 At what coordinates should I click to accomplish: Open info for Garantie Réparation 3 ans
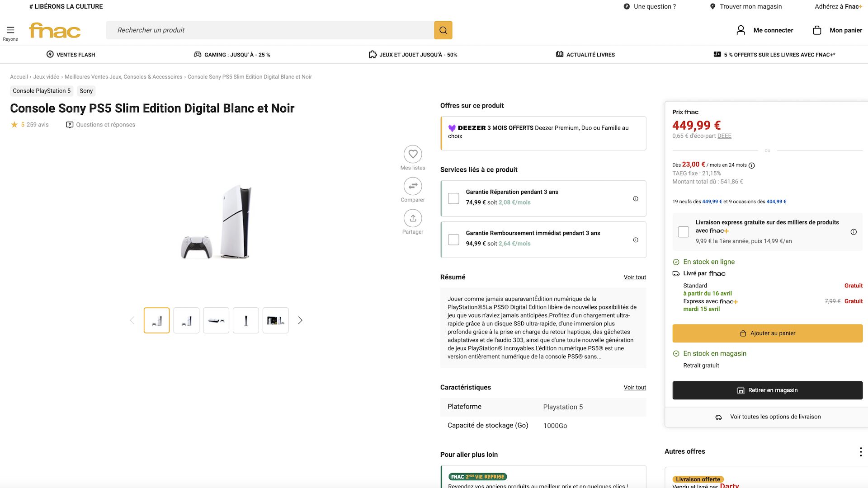coord(636,199)
